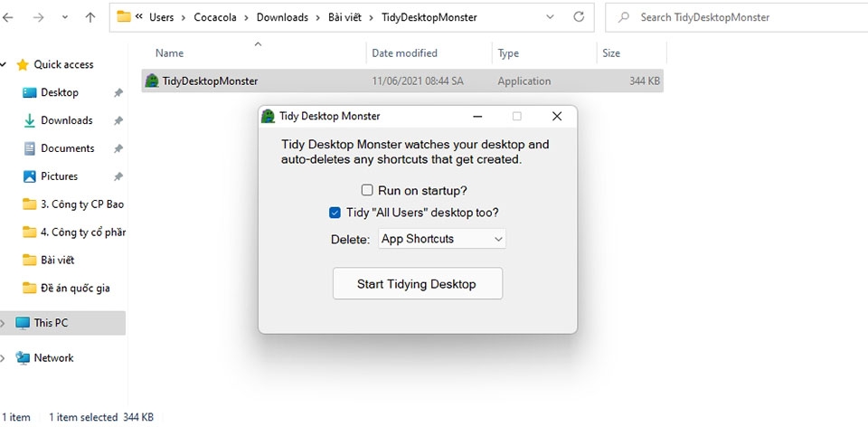Open Downloads in the sidebar
This screenshot has width=868, height=427.
66,120
